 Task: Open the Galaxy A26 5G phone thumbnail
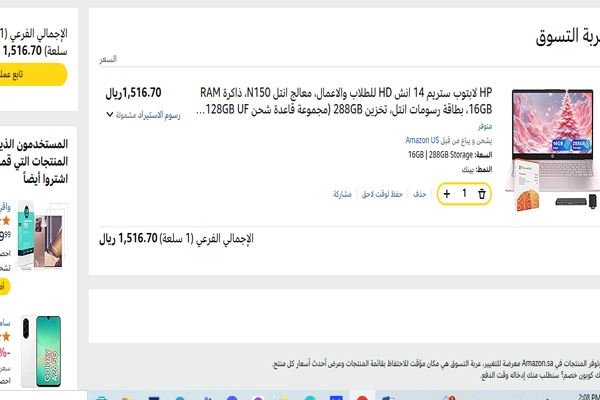(x=42, y=351)
